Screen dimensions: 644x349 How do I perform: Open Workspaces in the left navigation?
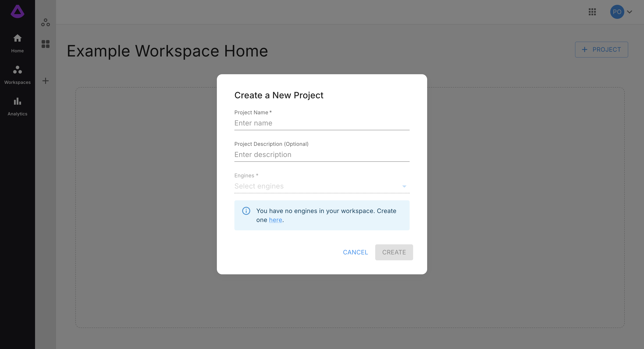(x=18, y=75)
